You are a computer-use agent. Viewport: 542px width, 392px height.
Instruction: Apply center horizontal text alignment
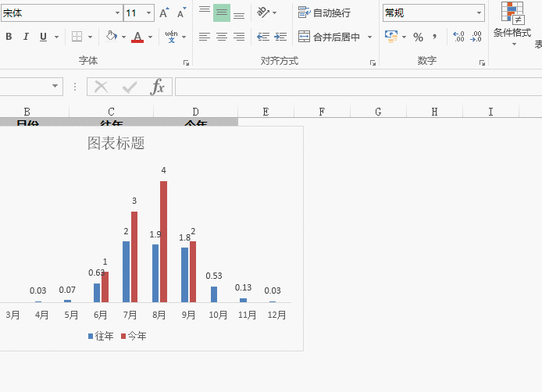pos(222,37)
